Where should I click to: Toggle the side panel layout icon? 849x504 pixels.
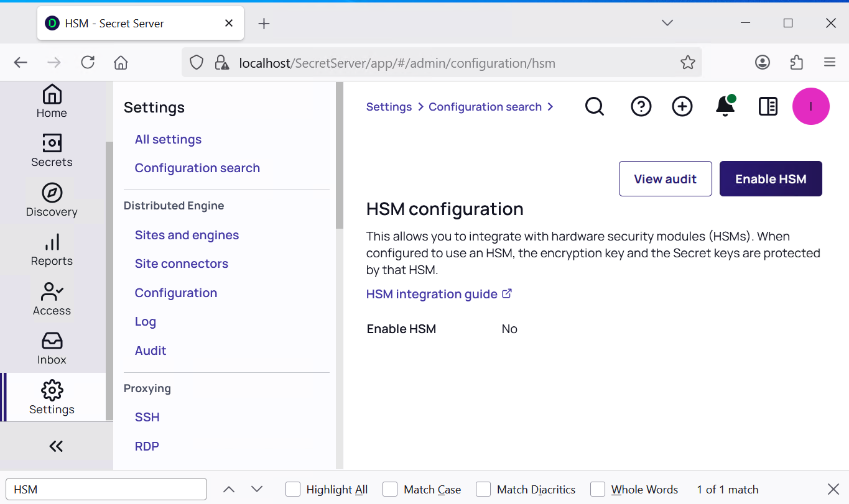(x=768, y=107)
